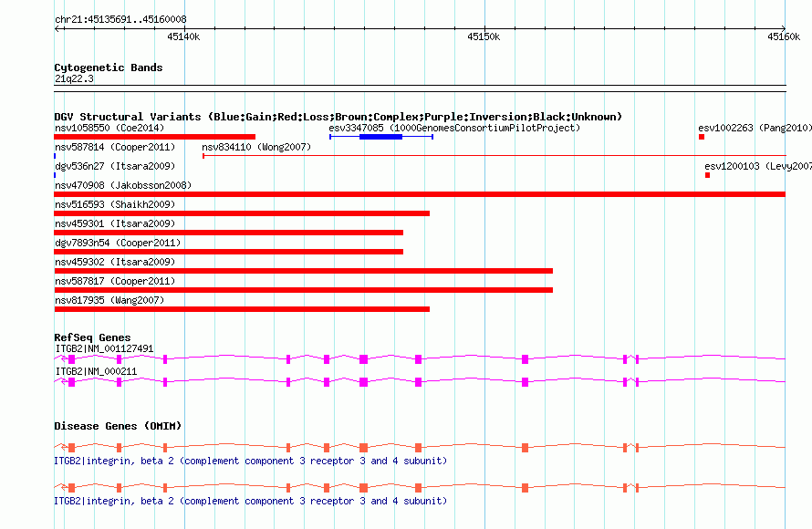
Task: Open the nsv587814 (Cooper2011) variant label
Action: tap(115, 147)
